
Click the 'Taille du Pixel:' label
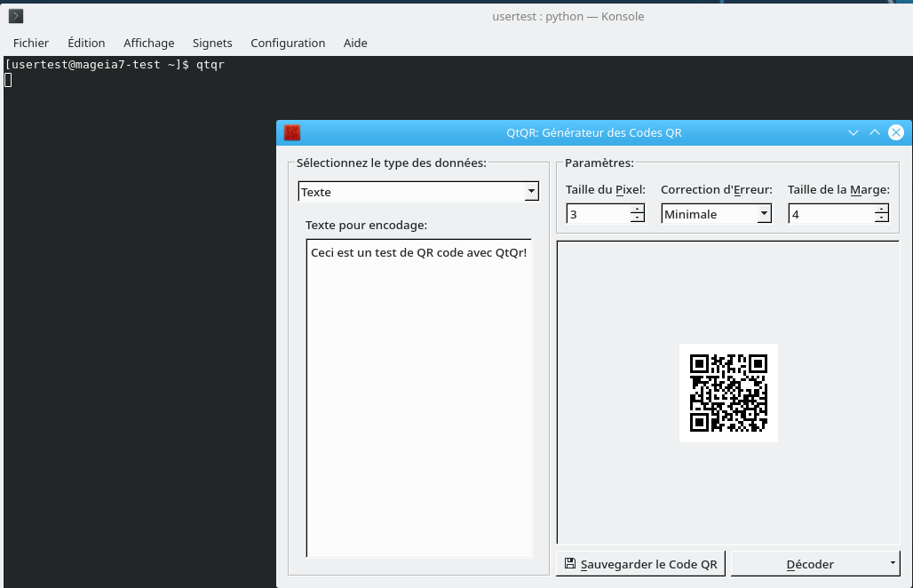pos(606,190)
